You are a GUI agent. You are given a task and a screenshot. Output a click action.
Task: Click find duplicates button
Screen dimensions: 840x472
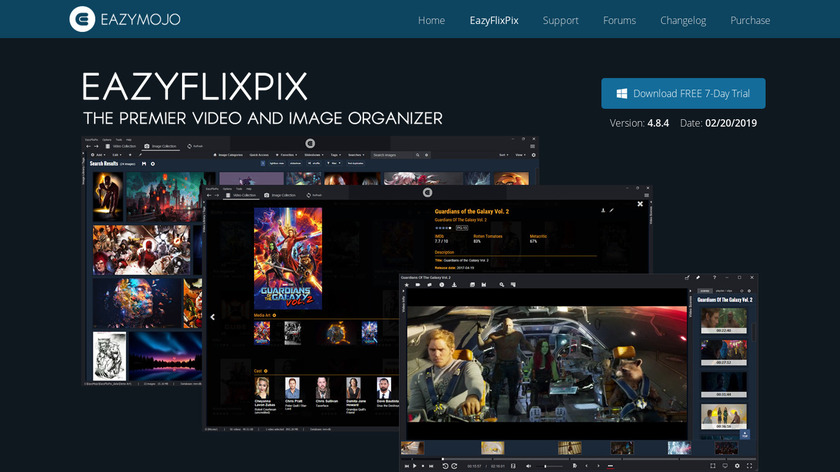[355, 163]
